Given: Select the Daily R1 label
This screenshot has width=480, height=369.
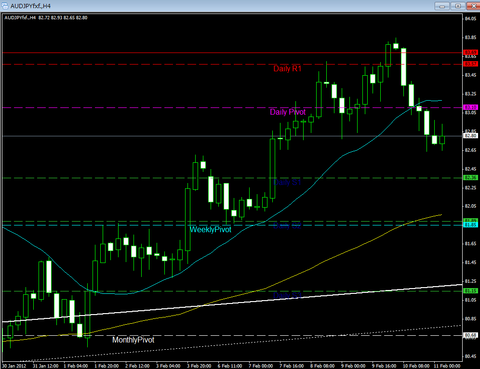Looking at the screenshot, I should pos(287,69).
